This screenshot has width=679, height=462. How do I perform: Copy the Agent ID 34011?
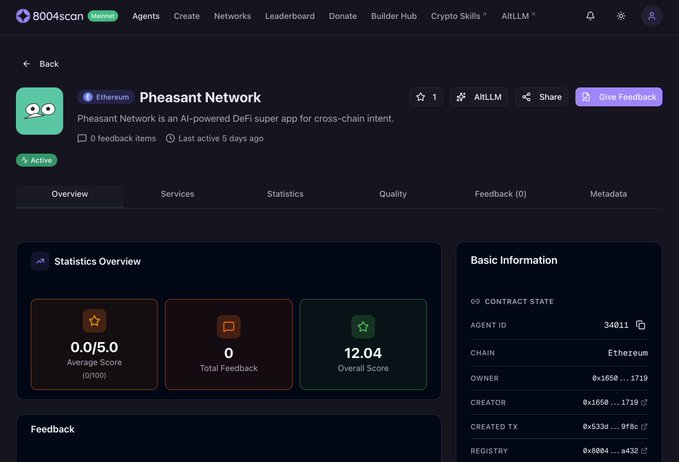coord(640,325)
